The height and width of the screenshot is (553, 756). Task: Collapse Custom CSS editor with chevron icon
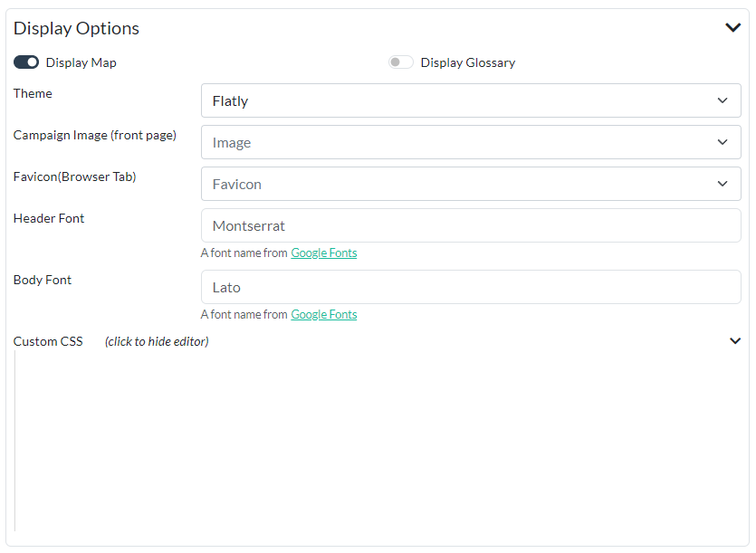[x=734, y=341]
